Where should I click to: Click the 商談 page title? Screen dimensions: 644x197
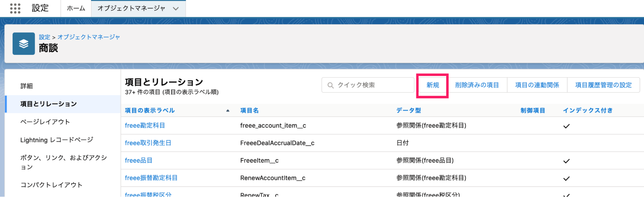[48, 48]
